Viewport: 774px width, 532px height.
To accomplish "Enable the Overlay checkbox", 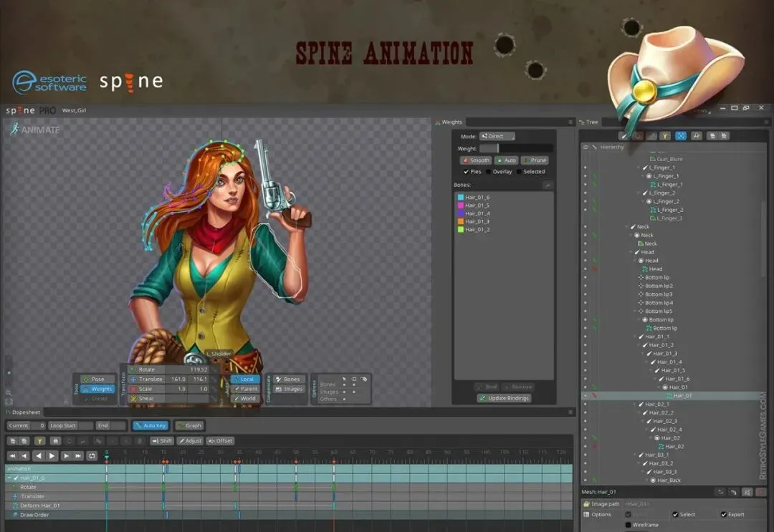I will (489, 172).
